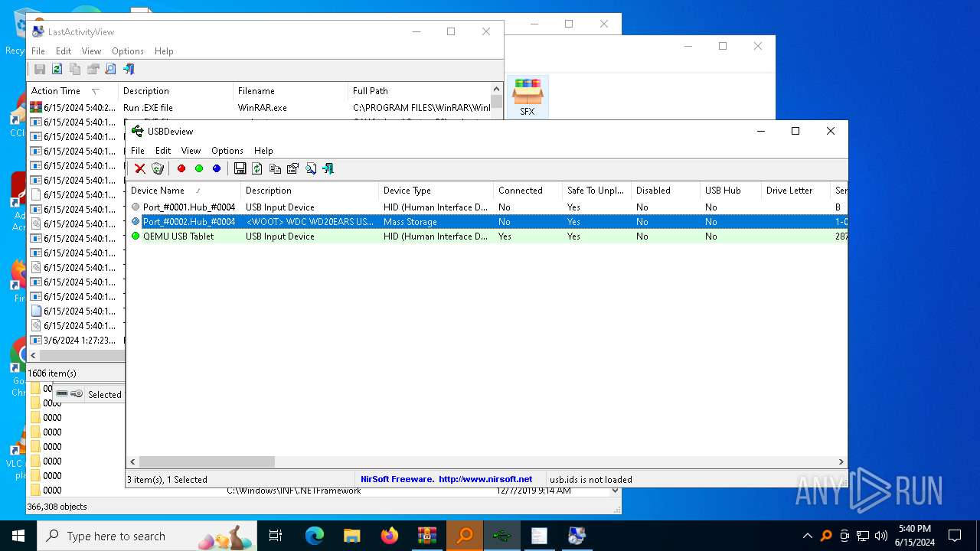The width and height of the screenshot is (980, 551).
Task: Click the 5:40 PM taskbar clock
Action: pyautogui.click(x=915, y=536)
